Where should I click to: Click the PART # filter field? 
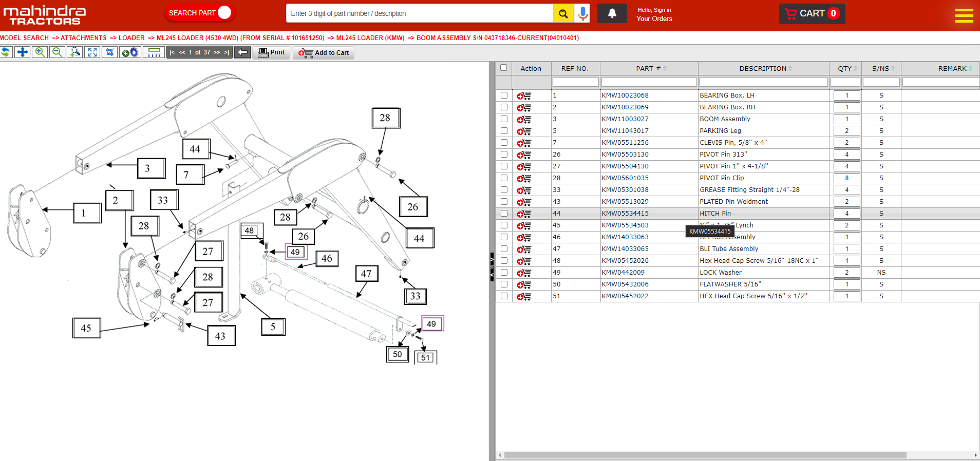(x=649, y=82)
